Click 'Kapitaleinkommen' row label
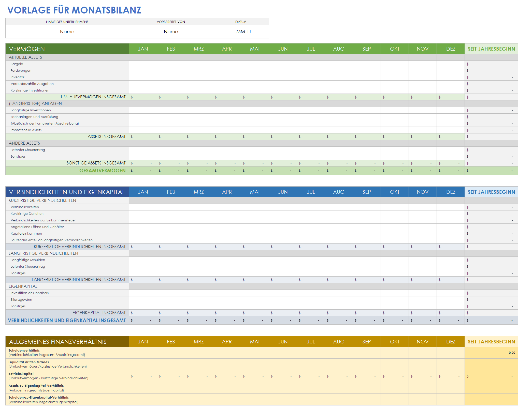532x409 pixels. (x=26, y=233)
